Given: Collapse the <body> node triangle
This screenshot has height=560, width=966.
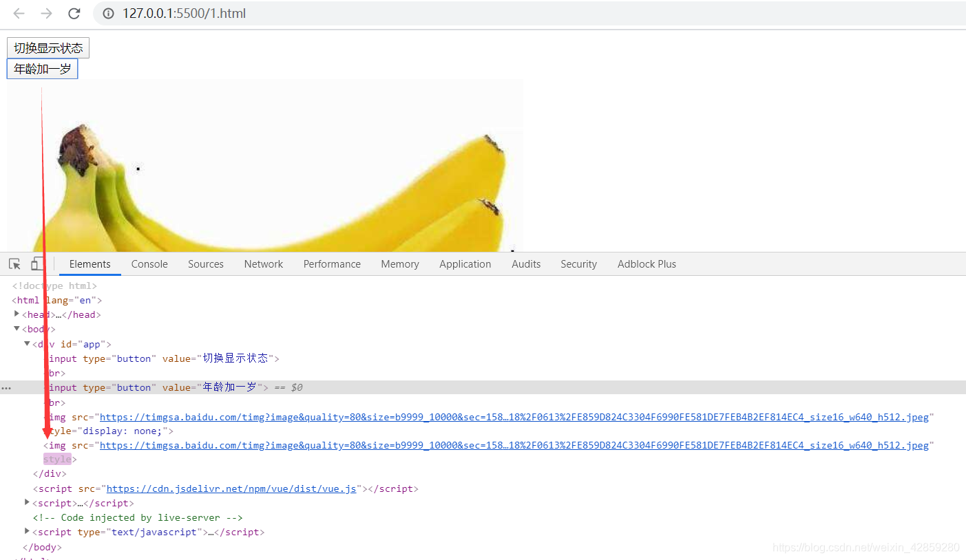Looking at the screenshot, I should coord(17,329).
